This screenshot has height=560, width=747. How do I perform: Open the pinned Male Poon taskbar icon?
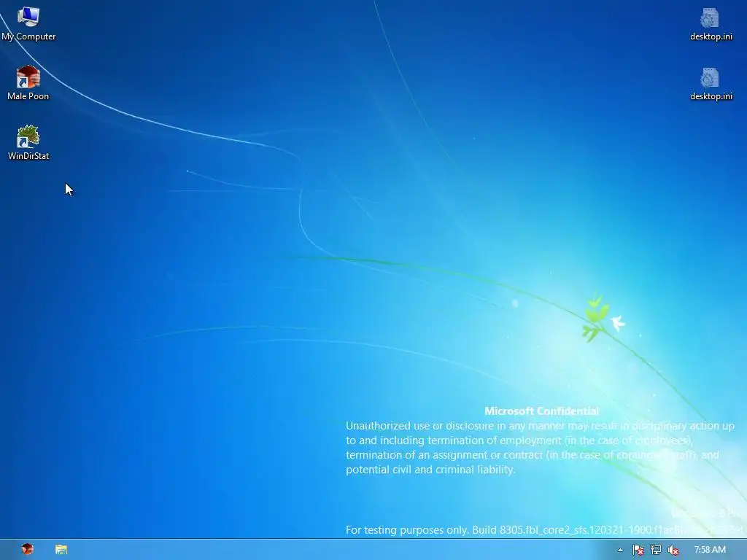(28, 550)
